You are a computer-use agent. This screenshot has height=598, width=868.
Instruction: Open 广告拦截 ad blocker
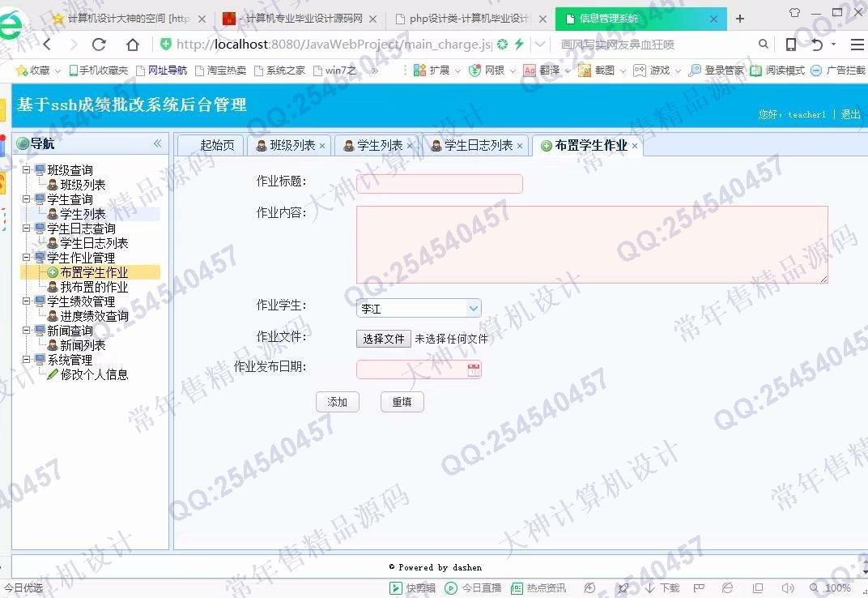tap(838, 70)
